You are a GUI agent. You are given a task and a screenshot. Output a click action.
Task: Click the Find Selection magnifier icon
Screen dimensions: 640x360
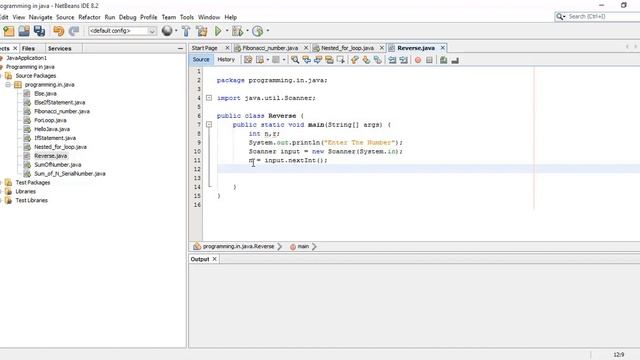(295, 60)
